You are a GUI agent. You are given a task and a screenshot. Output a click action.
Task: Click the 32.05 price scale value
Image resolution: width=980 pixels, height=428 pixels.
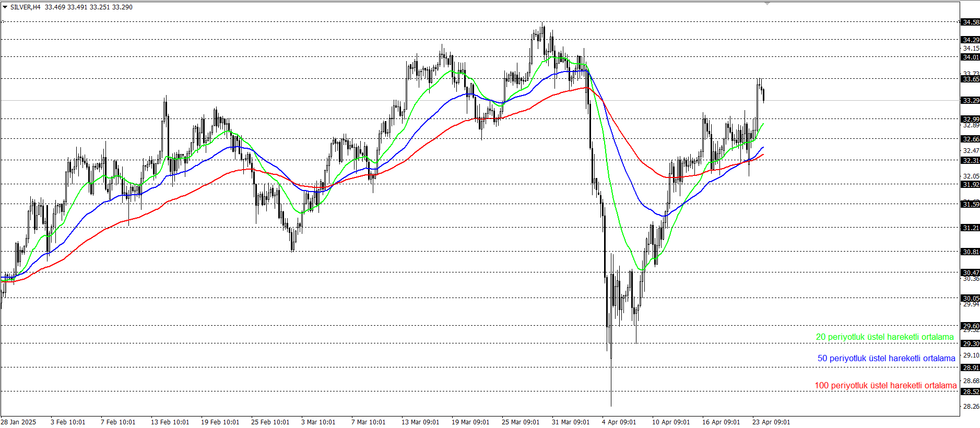tap(971, 176)
